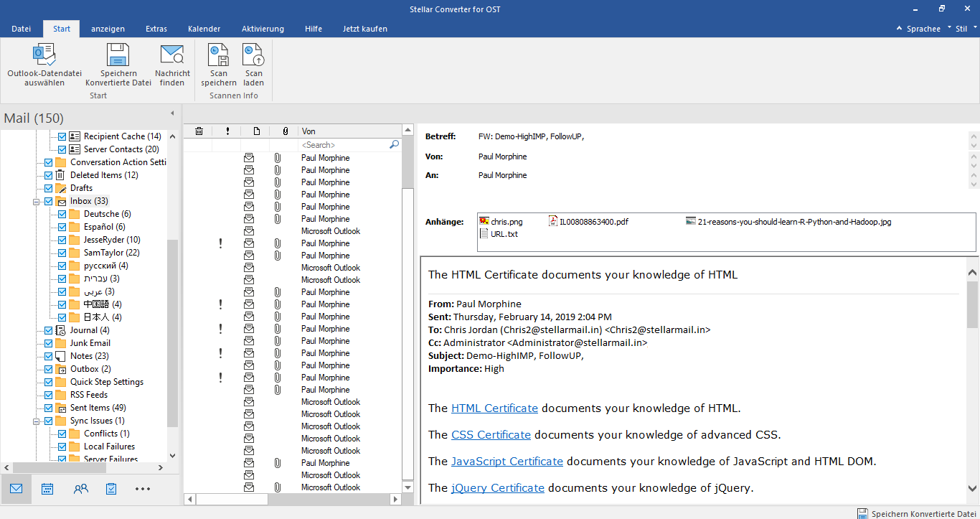Follow the CSS Certificate link
980x519 pixels.
click(x=491, y=434)
